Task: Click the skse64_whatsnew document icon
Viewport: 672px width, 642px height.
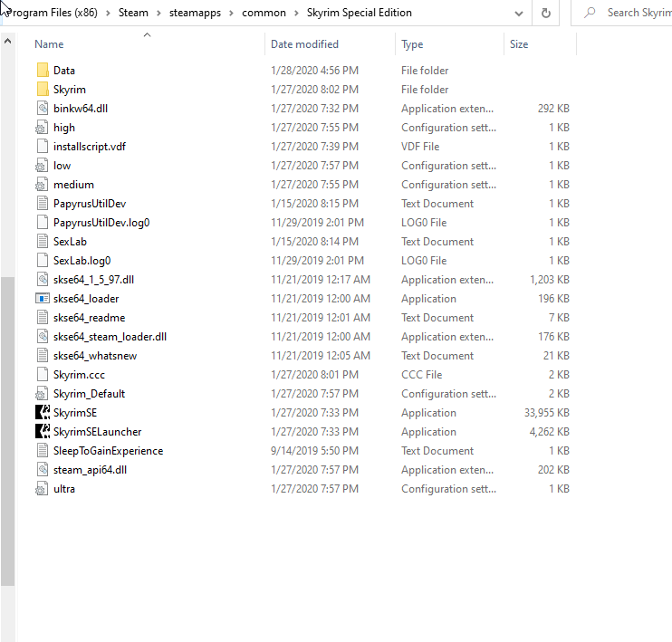Action: pos(43,356)
